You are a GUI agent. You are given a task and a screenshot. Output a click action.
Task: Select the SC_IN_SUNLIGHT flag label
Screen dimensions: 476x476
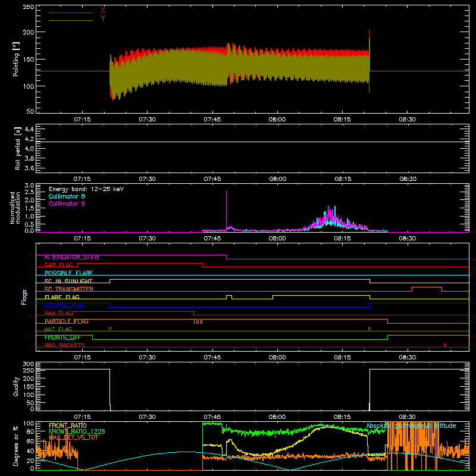tap(68, 281)
